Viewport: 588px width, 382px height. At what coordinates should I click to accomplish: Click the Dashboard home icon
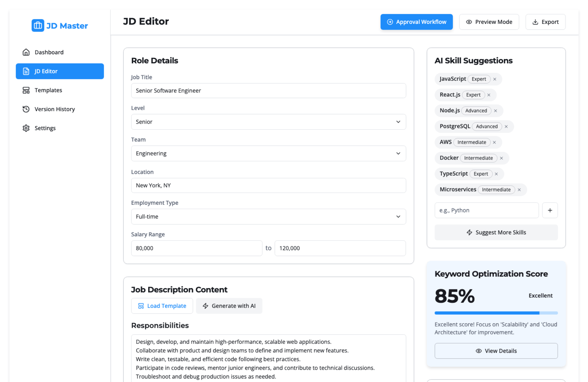point(26,52)
